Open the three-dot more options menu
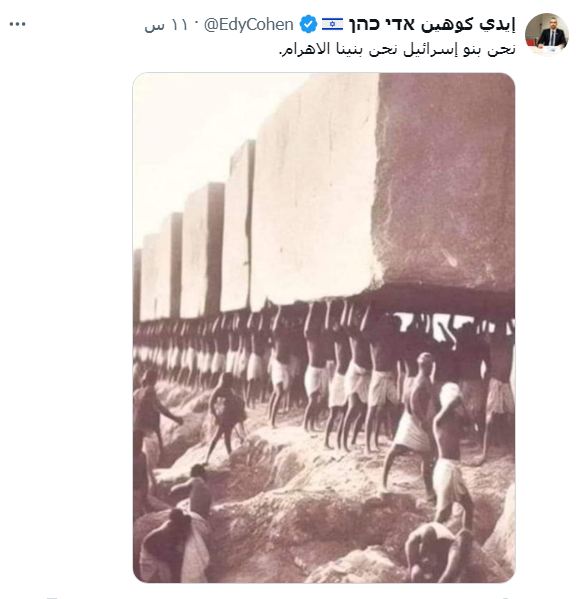This screenshot has height=599, width=577. click(17, 24)
